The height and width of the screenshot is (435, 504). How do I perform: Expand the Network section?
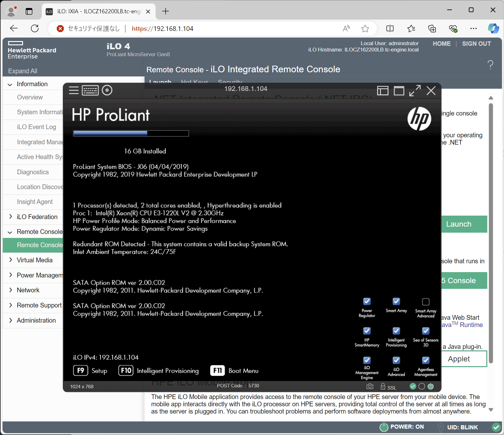pos(10,290)
